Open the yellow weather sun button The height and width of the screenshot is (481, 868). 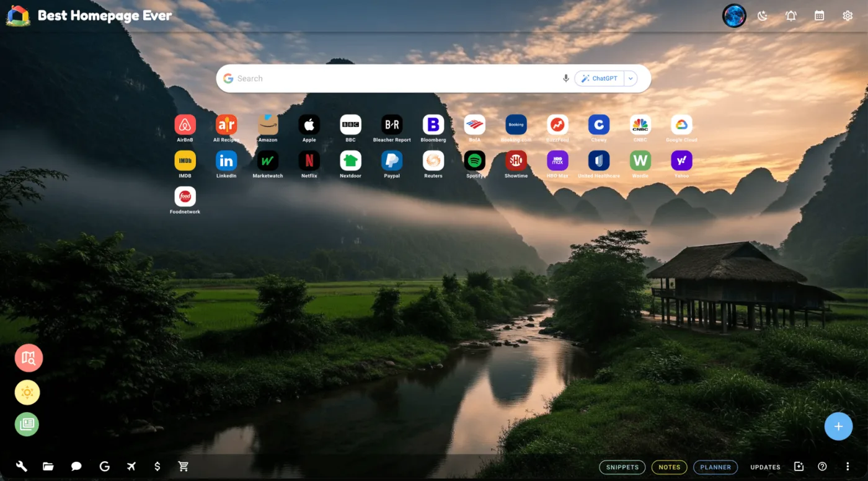27,392
